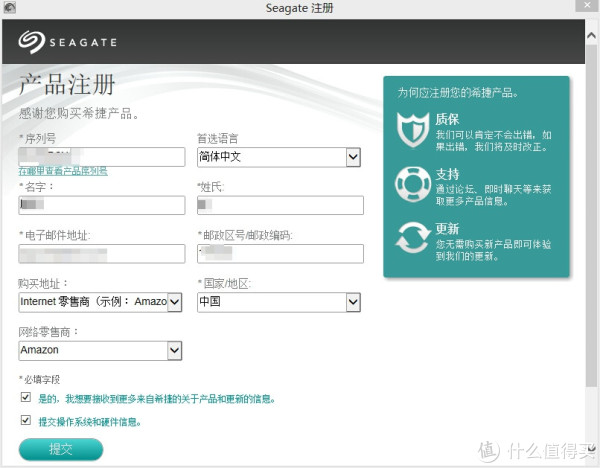Click the scrollbar up arrow
Image resolution: width=600 pixels, height=468 pixels.
591,36
